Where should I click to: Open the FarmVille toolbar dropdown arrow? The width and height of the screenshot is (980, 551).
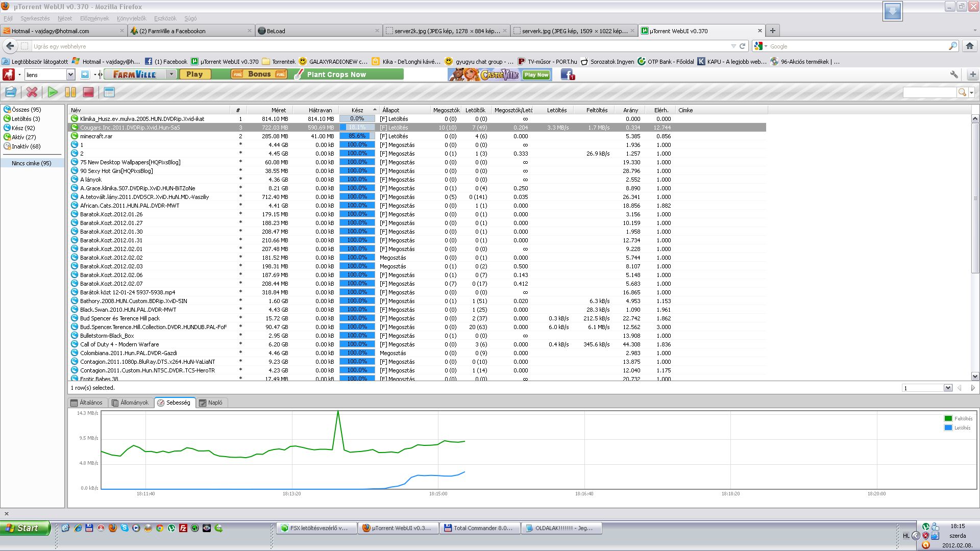pos(171,74)
